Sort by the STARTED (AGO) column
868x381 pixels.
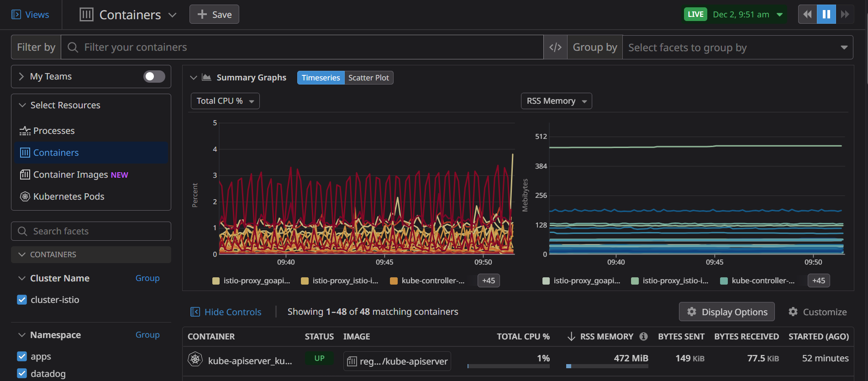pyautogui.click(x=819, y=337)
